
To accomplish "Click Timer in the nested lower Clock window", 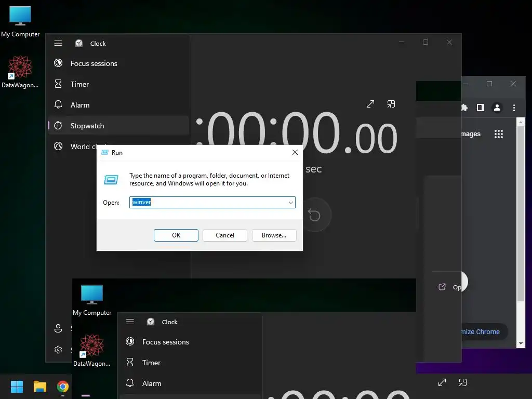I will [190, 363].
